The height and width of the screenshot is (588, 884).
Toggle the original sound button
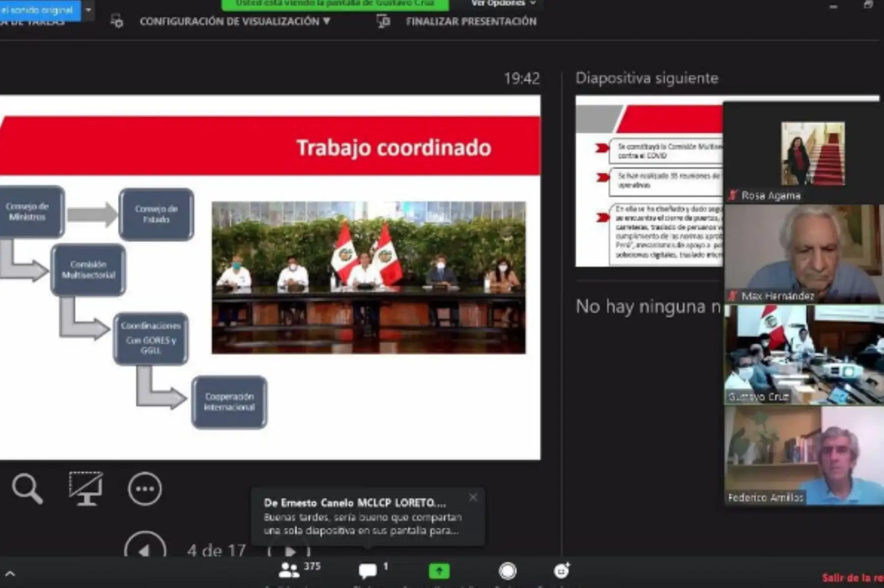(40, 10)
